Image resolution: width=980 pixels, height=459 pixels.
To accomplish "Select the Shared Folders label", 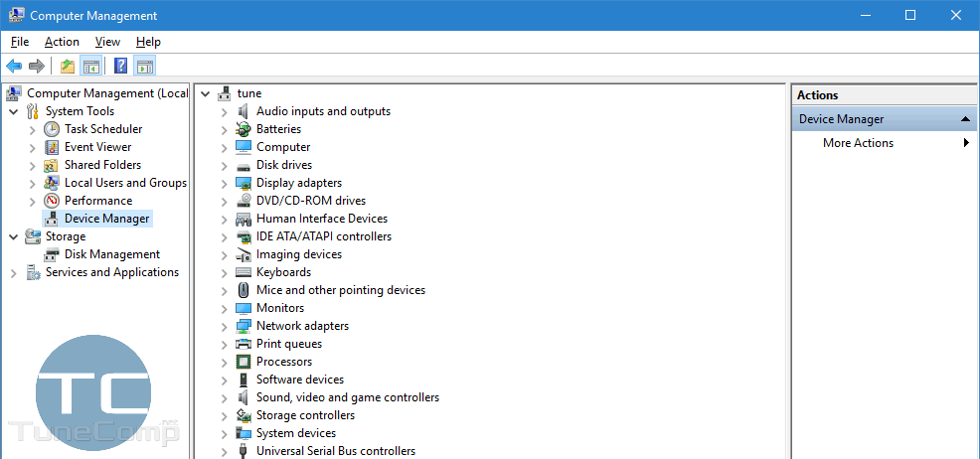I will (102, 165).
